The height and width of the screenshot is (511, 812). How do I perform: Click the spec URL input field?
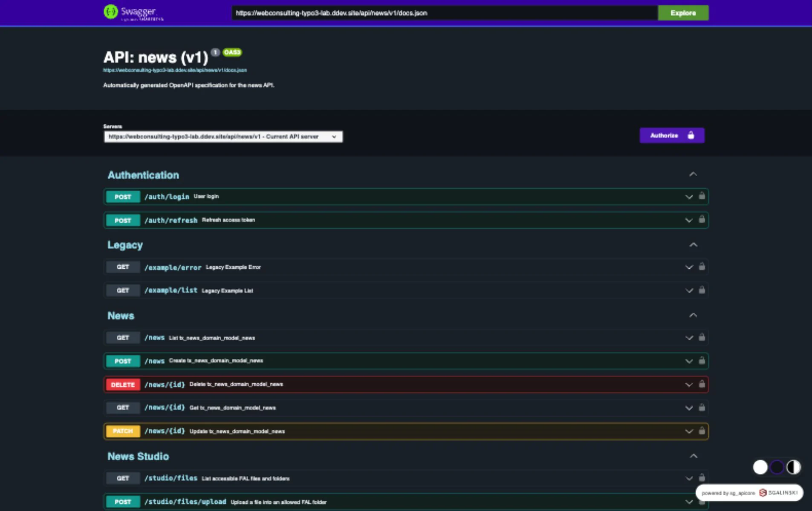pyautogui.click(x=444, y=13)
